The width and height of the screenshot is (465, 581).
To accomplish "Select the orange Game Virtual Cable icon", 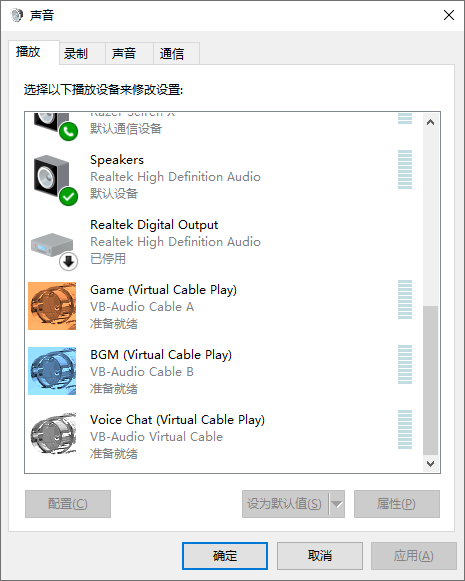I will click(52, 306).
